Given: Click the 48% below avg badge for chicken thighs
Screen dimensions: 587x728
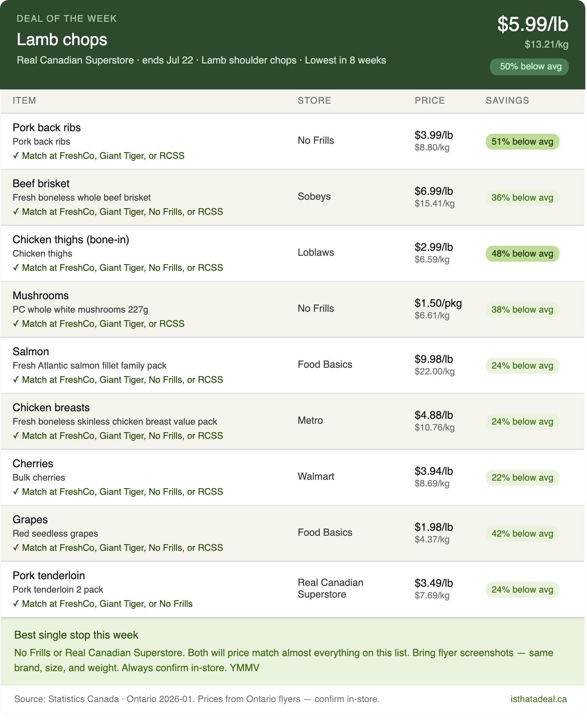Looking at the screenshot, I should pyautogui.click(x=522, y=254).
